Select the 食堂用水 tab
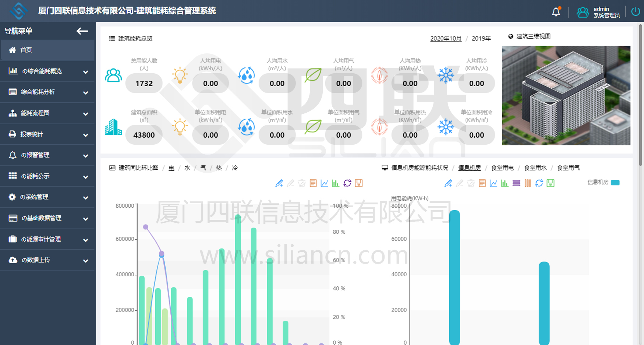Image resolution: width=644 pixels, height=345 pixels. click(x=535, y=168)
